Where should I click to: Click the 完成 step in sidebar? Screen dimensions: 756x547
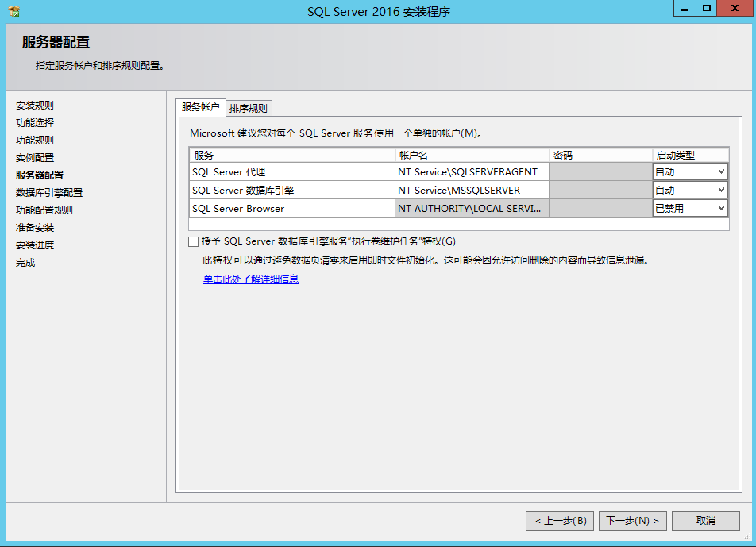click(x=25, y=263)
